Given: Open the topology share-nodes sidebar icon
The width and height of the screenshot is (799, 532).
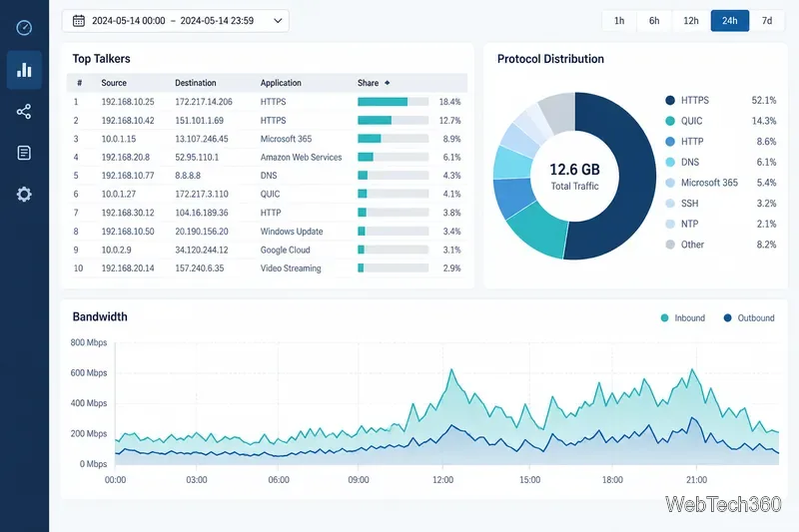Looking at the screenshot, I should [24, 112].
